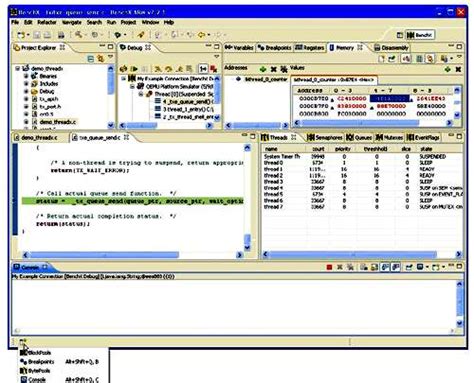474x383 pixels.
Task: Click the yellow back navigation arrow
Action: coord(201,35)
